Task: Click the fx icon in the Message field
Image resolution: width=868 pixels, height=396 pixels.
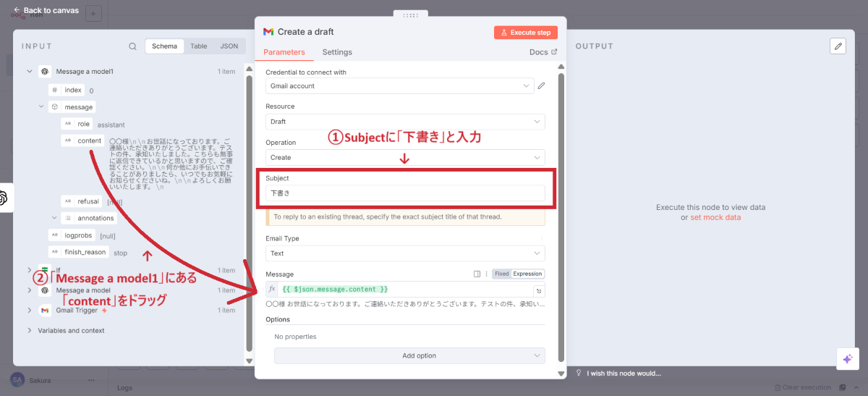Action: [273, 289]
